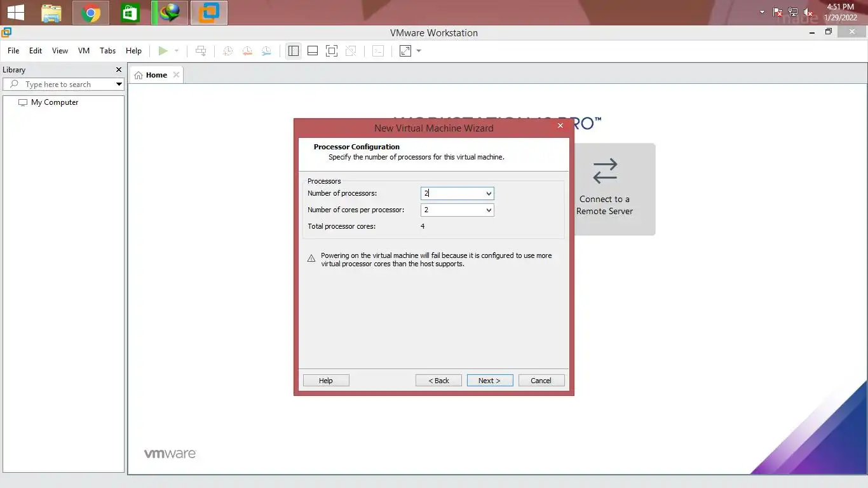Click the warning triangle icon

[x=311, y=259]
